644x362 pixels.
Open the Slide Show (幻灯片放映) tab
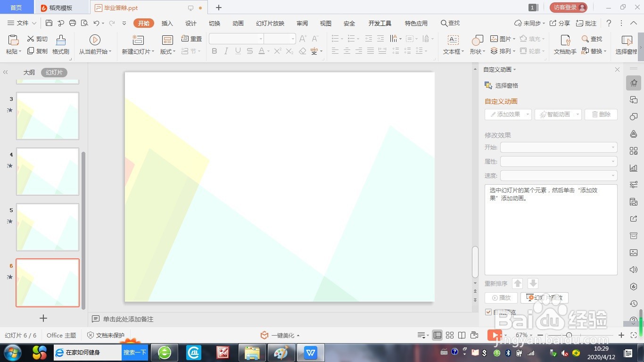tap(270, 23)
